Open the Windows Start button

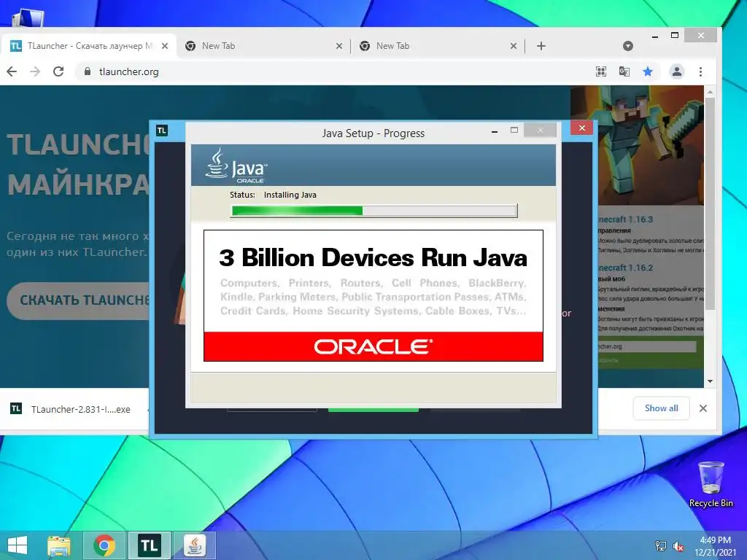coord(18,545)
